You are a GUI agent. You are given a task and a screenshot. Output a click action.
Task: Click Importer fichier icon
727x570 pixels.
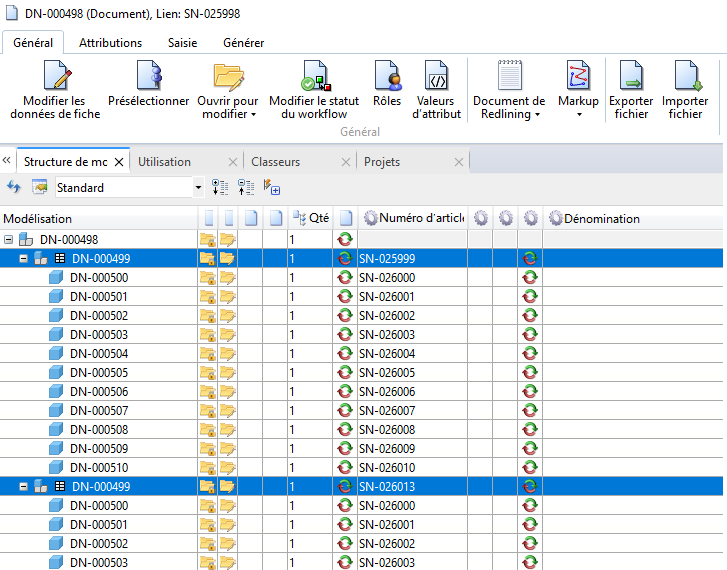tap(685, 77)
